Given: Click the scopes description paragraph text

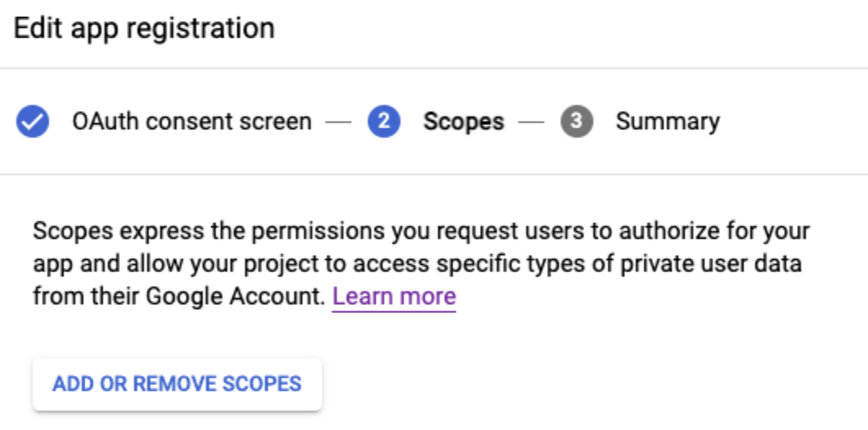Looking at the screenshot, I should (x=421, y=263).
